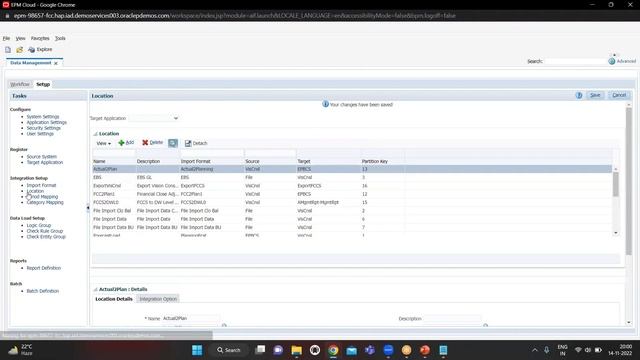Open Source System link

(x=42, y=157)
